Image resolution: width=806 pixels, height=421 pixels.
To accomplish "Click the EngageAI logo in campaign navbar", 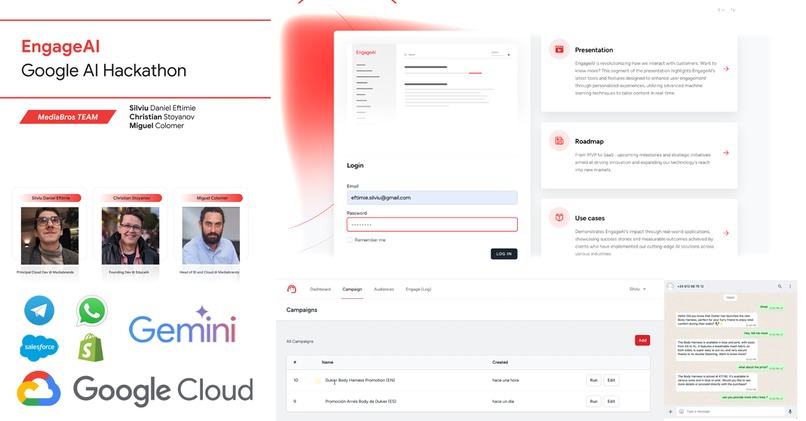I will tap(291, 289).
